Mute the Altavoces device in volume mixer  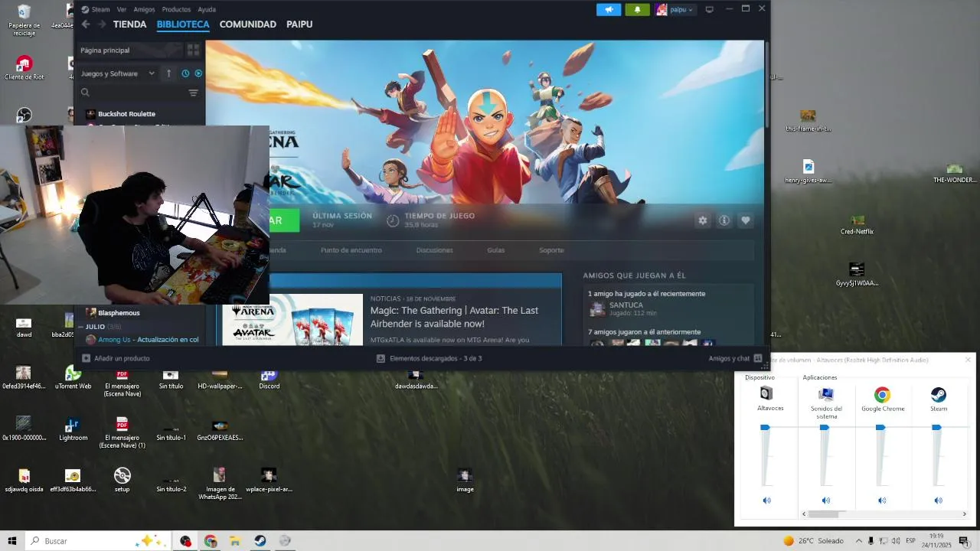pyautogui.click(x=766, y=500)
